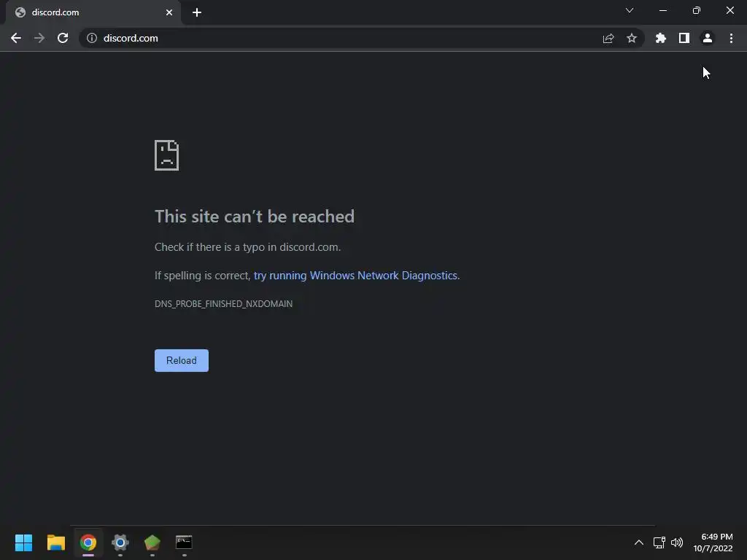Share this page icon in omnibox

[608, 38]
